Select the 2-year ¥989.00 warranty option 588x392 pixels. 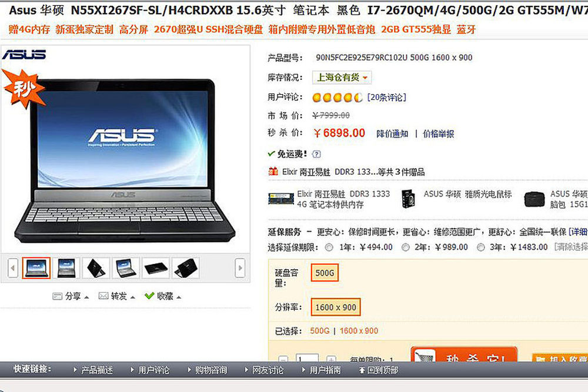(405, 247)
